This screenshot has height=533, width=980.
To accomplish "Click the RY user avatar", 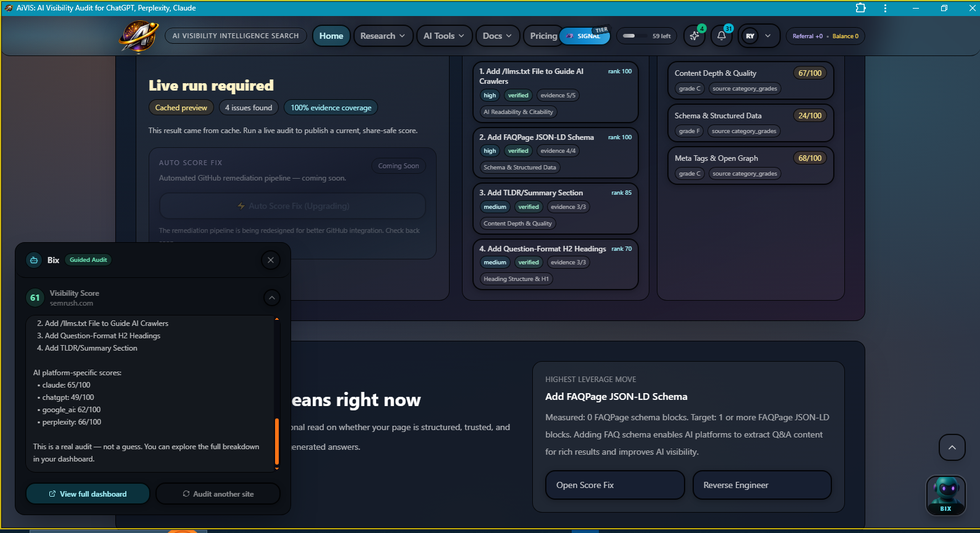I will click(750, 36).
